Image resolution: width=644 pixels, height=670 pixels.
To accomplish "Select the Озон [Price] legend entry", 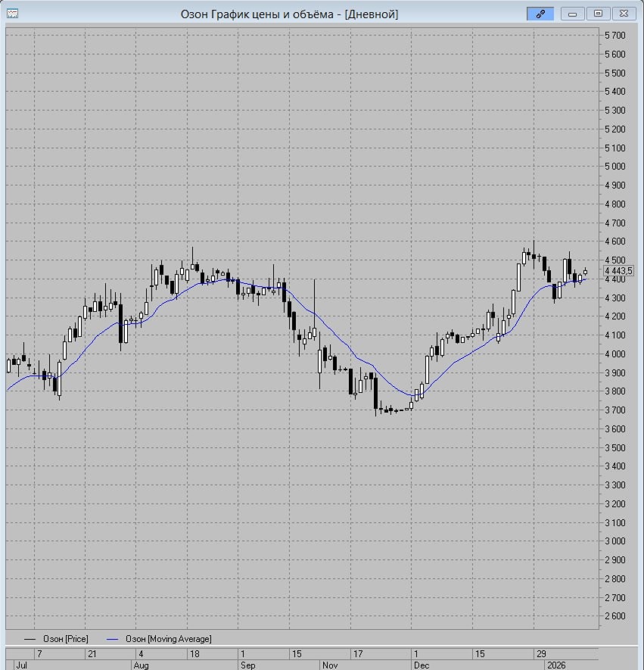I will [65, 639].
